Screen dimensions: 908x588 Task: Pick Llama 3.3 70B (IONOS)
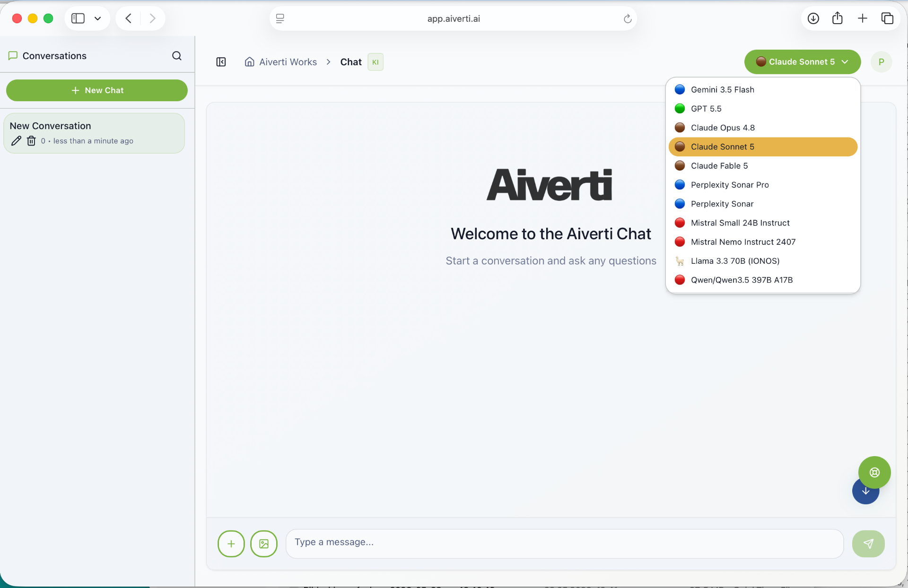click(x=763, y=261)
